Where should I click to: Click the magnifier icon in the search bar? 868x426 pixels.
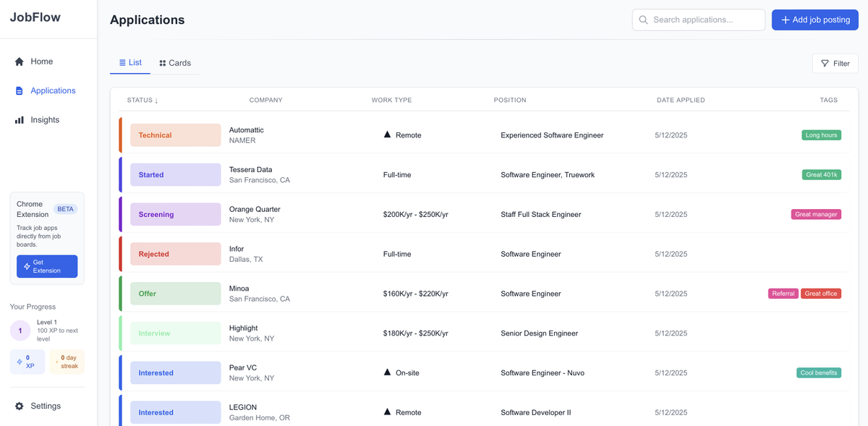(x=643, y=20)
